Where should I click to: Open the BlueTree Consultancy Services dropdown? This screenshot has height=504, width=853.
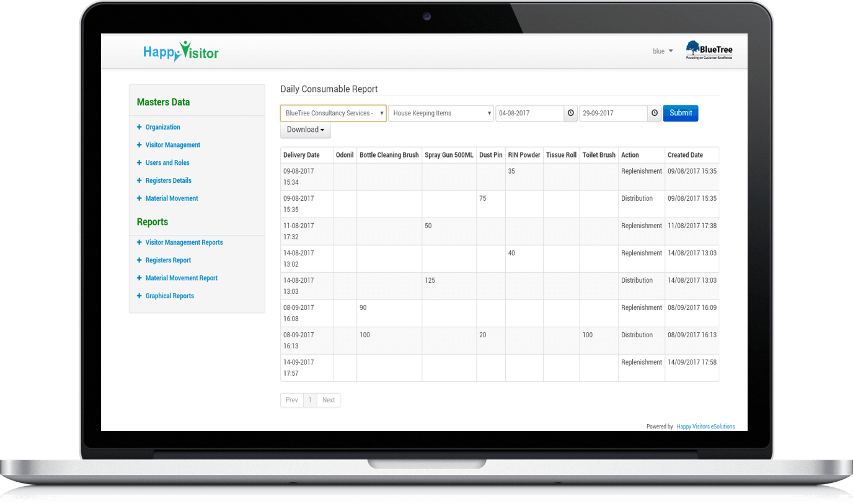pyautogui.click(x=334, y=113)
